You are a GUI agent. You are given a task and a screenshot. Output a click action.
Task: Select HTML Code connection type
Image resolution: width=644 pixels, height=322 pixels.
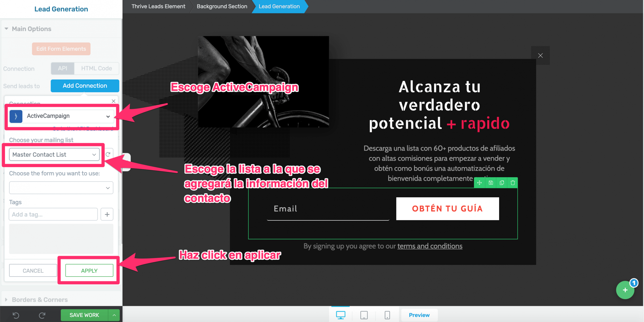coord(97,68)
